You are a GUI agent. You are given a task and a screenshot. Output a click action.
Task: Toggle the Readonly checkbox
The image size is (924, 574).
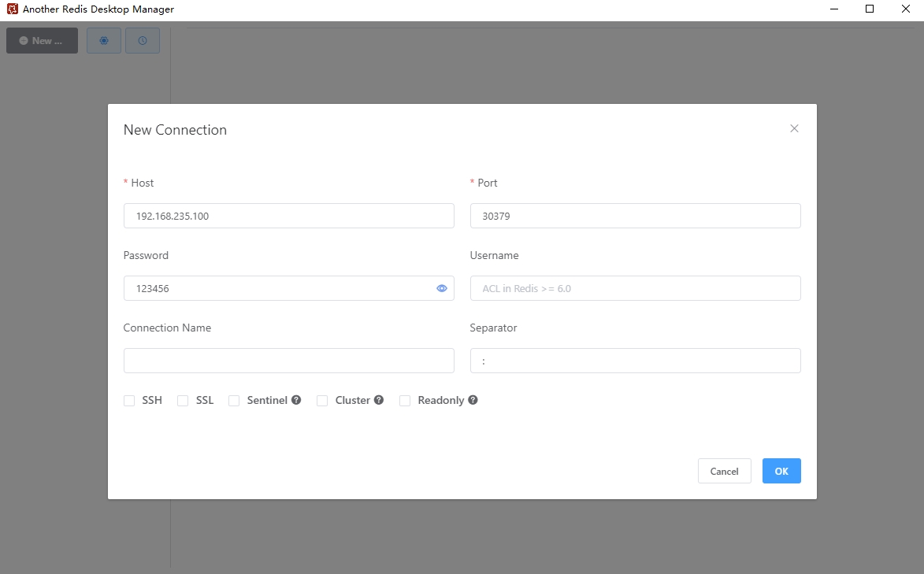tap(405, 401)
